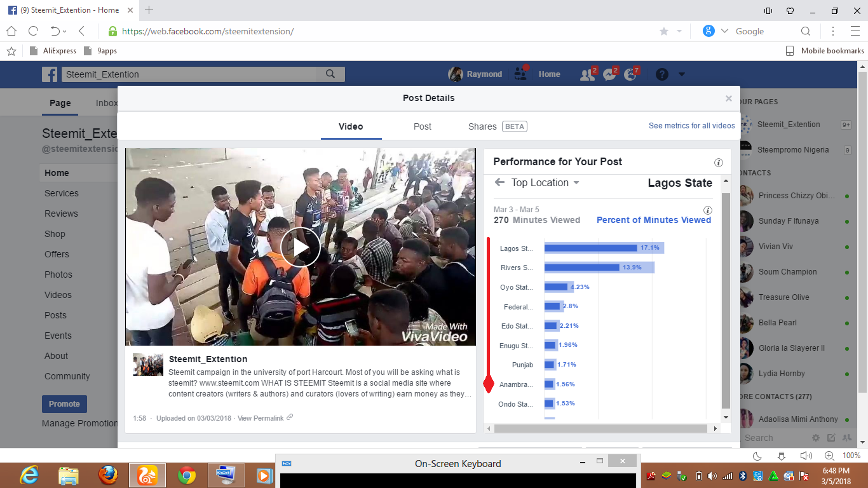Click the Facebook search magnifier button
Image resolution: width=868 pixels, height=488 pixels.
point(330,74)
